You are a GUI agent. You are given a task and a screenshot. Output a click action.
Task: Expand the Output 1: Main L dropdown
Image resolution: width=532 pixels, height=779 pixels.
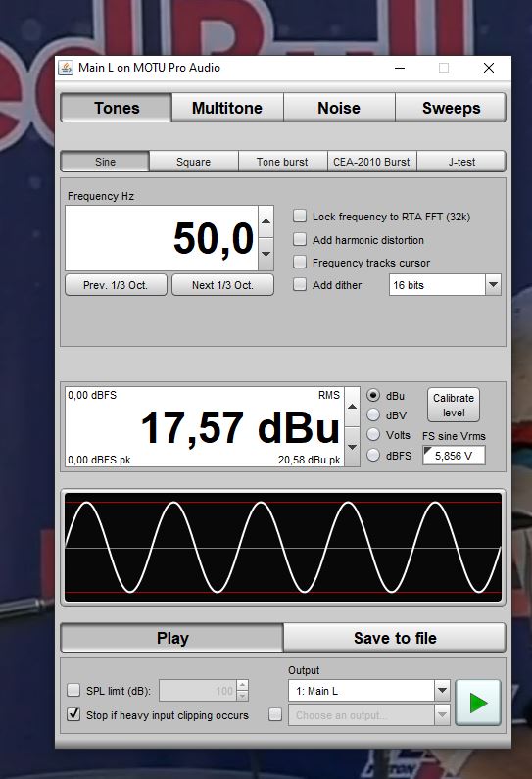442,690
